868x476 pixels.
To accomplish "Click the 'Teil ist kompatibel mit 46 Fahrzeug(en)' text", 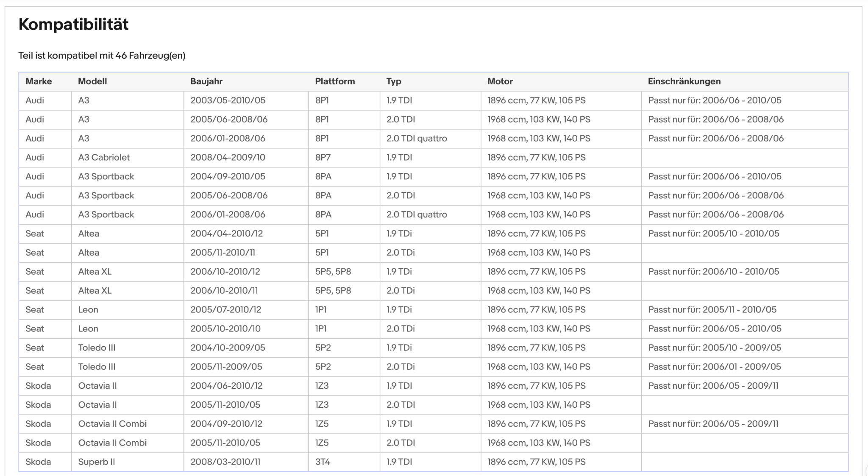I will coord(102,56).
